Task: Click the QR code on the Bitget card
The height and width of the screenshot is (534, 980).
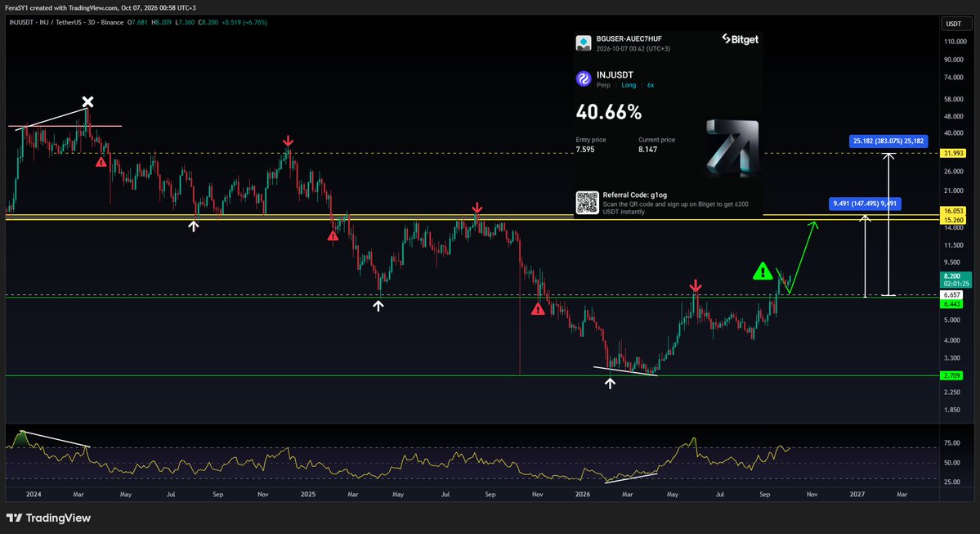Action: [587, 203]
